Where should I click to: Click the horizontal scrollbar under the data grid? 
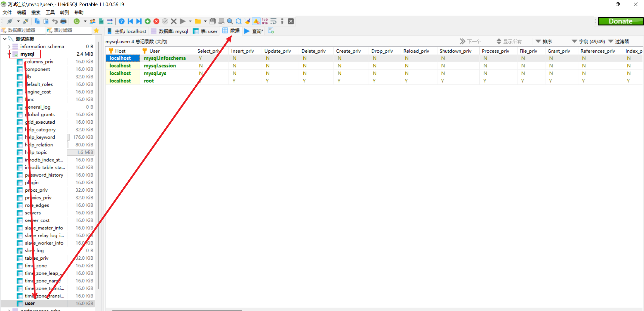176,310
